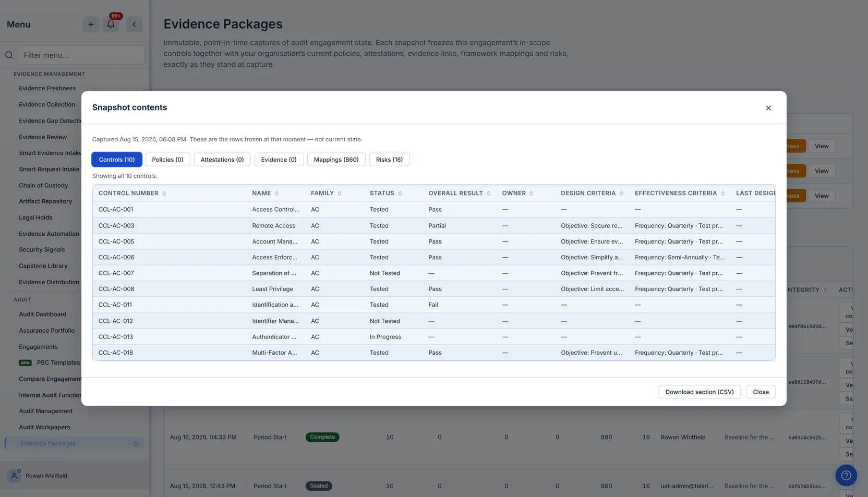Navigate to Legal Holds

(35, 217)
